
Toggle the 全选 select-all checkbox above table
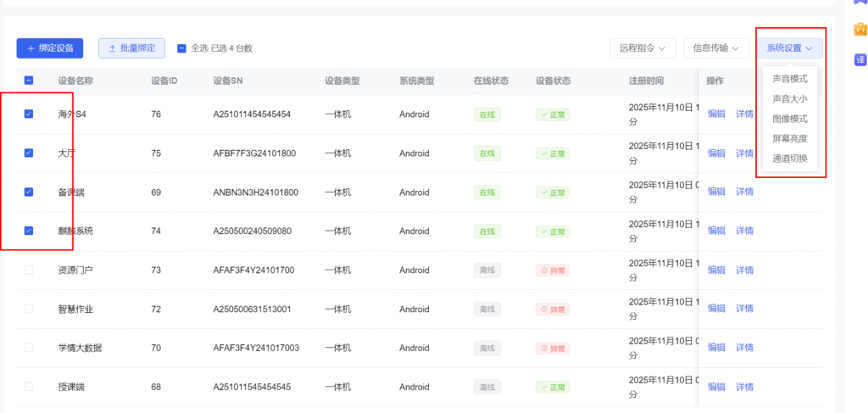181,48
